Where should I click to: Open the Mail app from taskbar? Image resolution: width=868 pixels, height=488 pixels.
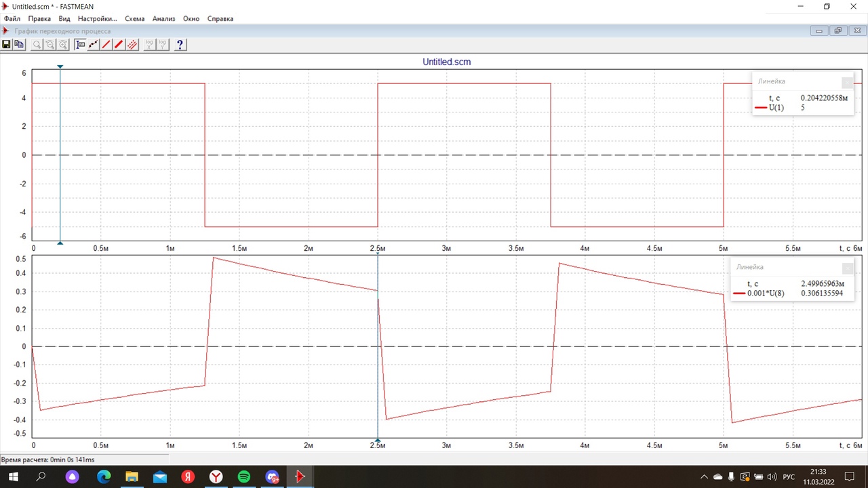point(160,477)
